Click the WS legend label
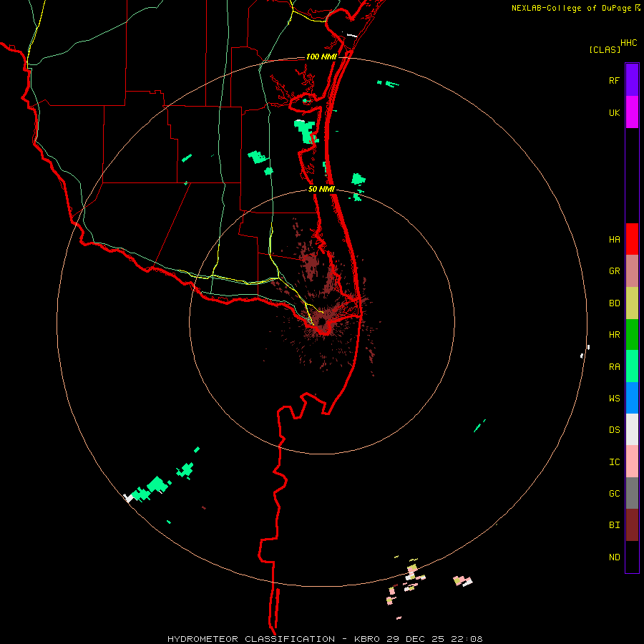 [614, 399]
